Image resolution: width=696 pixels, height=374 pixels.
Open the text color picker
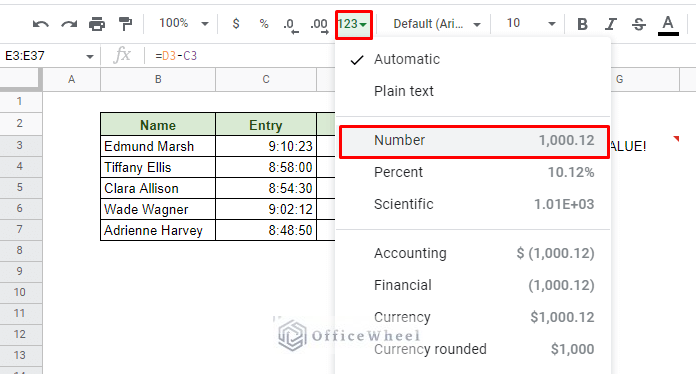point(668,25)
